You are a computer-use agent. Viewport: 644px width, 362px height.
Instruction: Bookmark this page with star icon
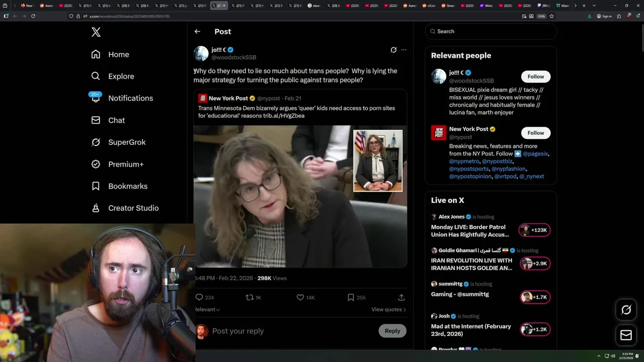(551, 16)
